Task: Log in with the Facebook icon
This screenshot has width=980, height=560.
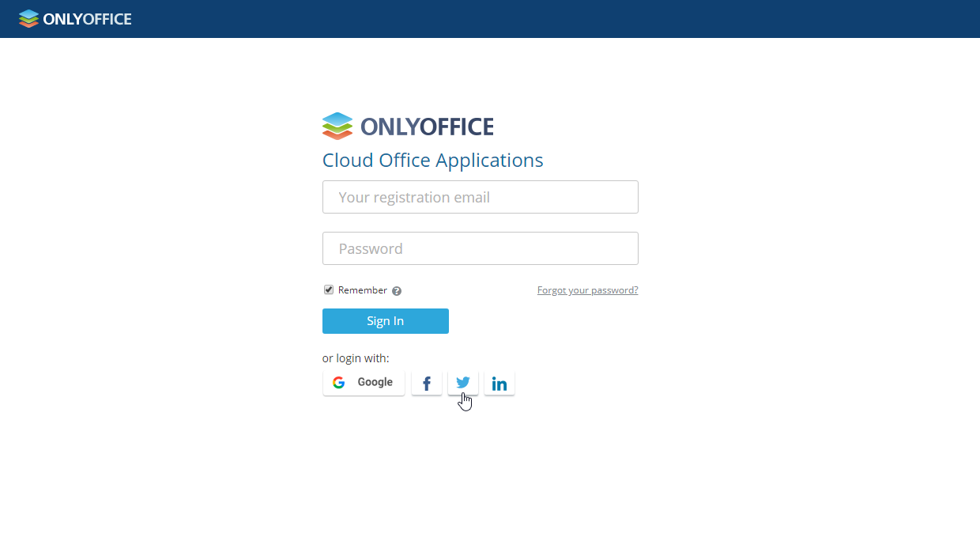Action: point(427,384)
